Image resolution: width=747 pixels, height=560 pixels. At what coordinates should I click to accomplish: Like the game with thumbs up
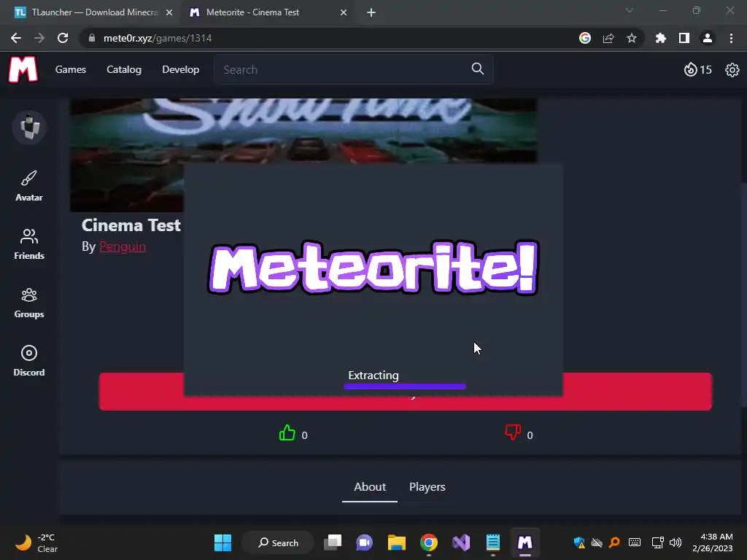point(287,433)
